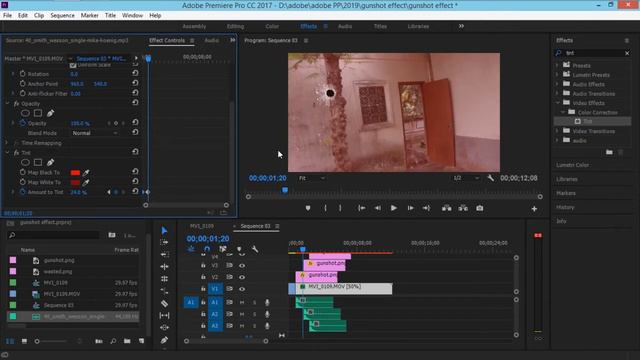The width and height of the screenshot is (640, 360).
Task: Click the Extract button
Action: tap(463, 208)
